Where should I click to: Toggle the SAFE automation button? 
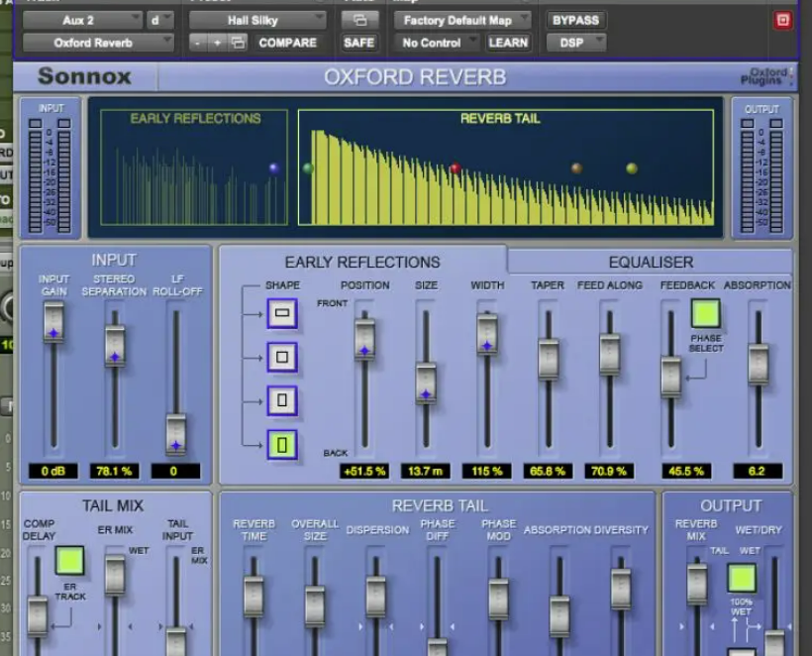pos(358,43)
